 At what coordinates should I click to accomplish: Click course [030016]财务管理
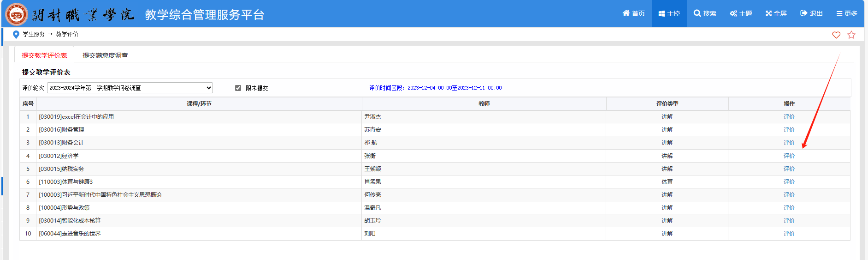61,130
